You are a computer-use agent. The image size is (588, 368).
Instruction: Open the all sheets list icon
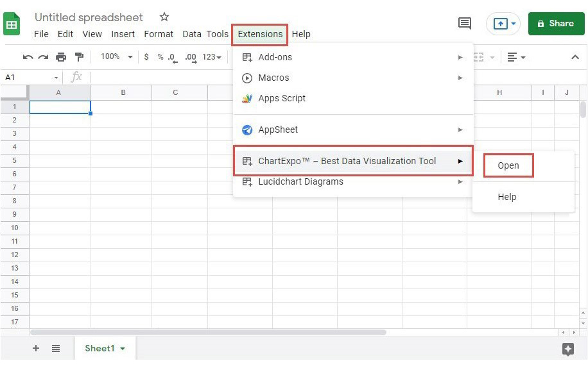56,349
